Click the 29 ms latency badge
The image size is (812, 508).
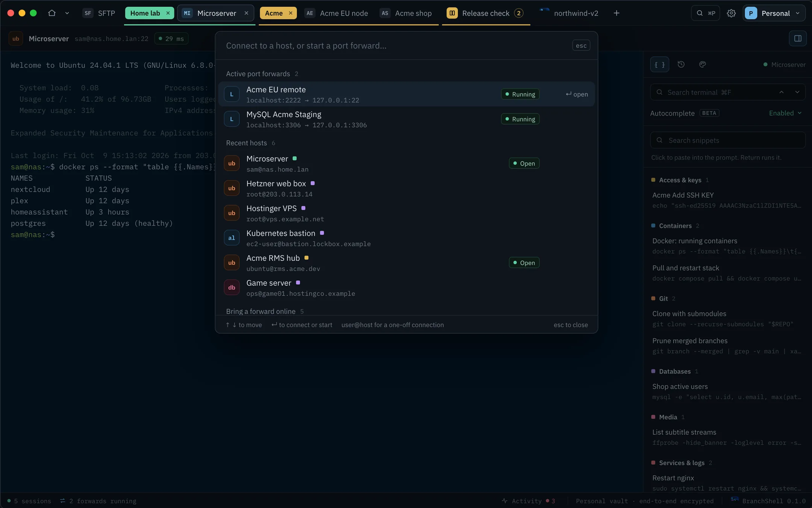[171, 38]
